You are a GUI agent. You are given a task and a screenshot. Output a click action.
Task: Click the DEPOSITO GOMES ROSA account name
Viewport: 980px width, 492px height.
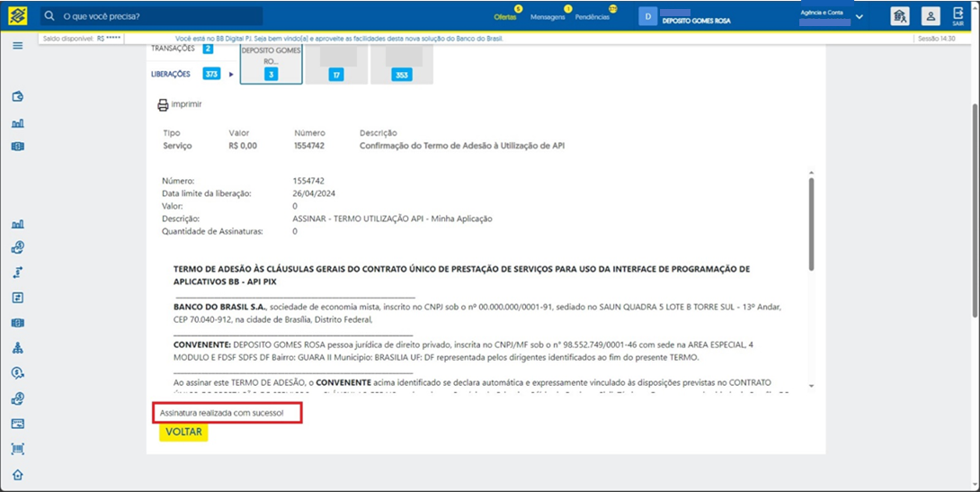click(x=696, y=21)
